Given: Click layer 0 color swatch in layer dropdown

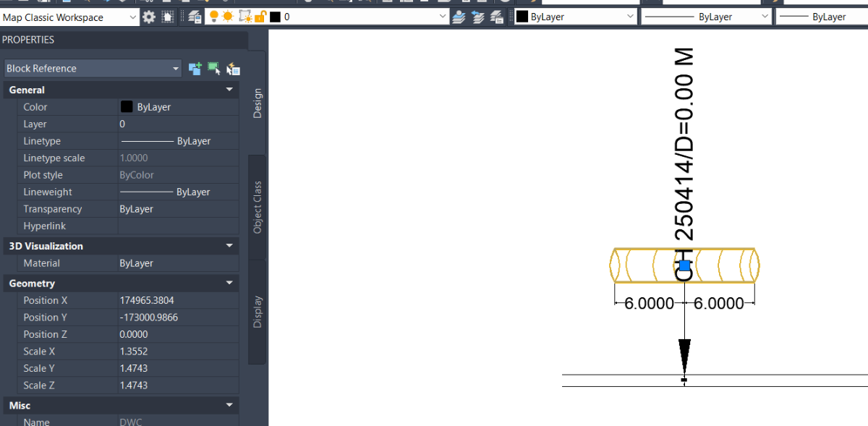Looking at the screenshot, I should click(275, 17).
